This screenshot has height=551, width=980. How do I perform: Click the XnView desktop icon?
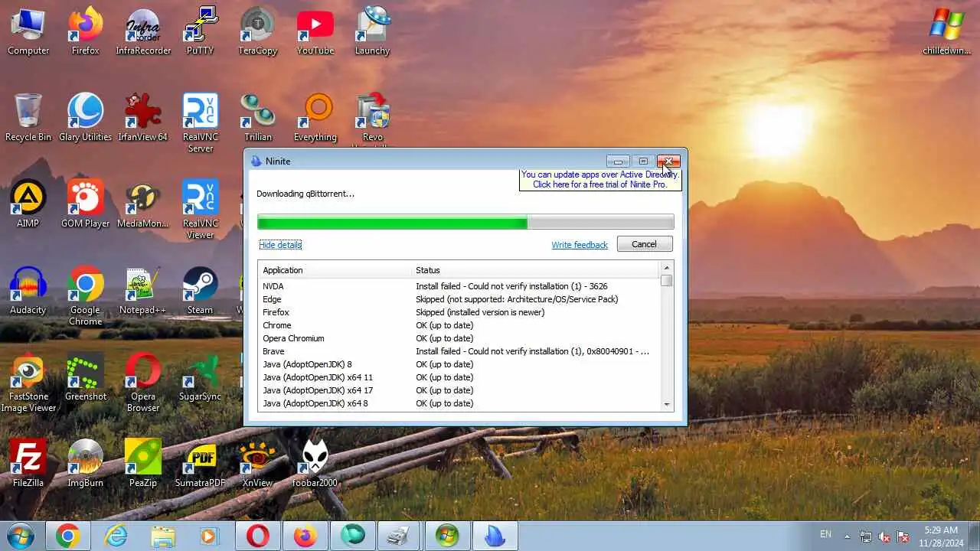pos(258,463)
